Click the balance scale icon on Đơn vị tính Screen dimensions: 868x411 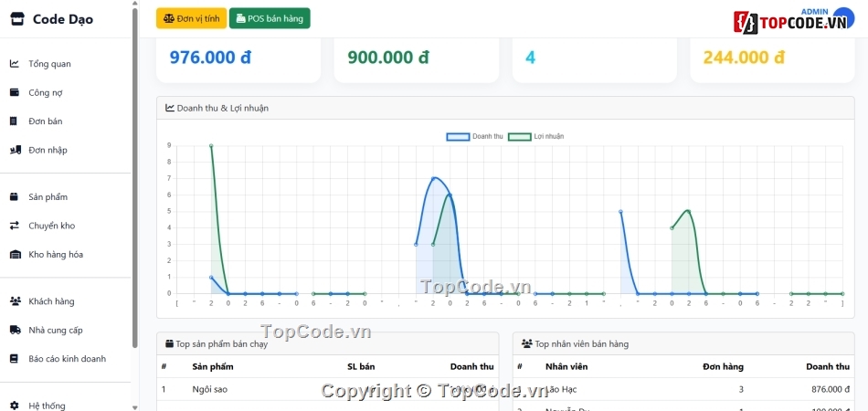(169, 18)
